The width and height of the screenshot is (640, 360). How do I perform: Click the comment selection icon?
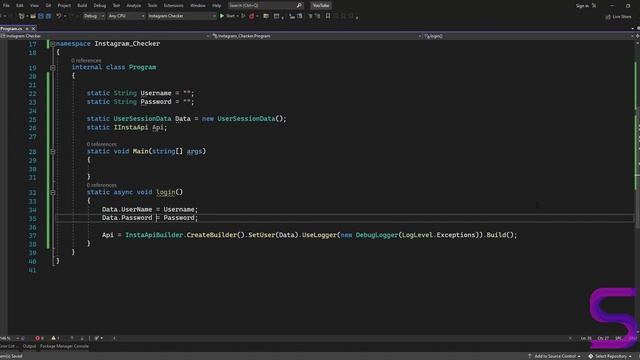coord(310,16)
